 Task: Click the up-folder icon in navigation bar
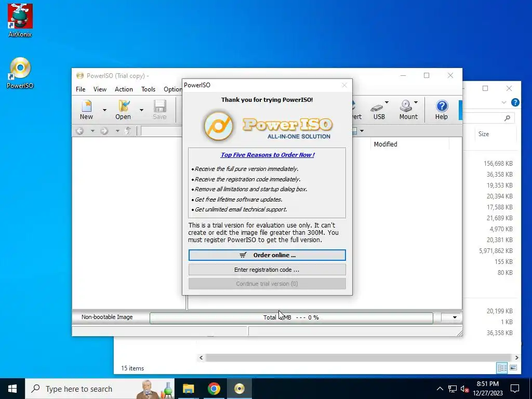[128, 130]
